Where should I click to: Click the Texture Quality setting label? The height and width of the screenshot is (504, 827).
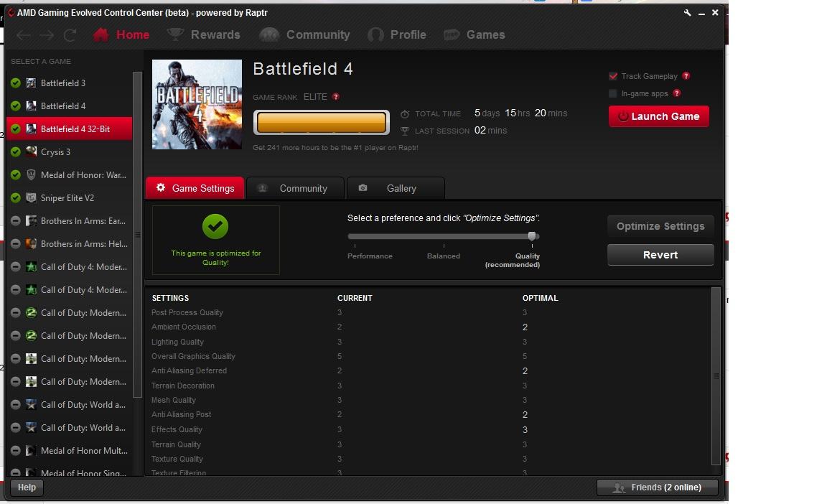pyautogui.click(x=177, y=459)
